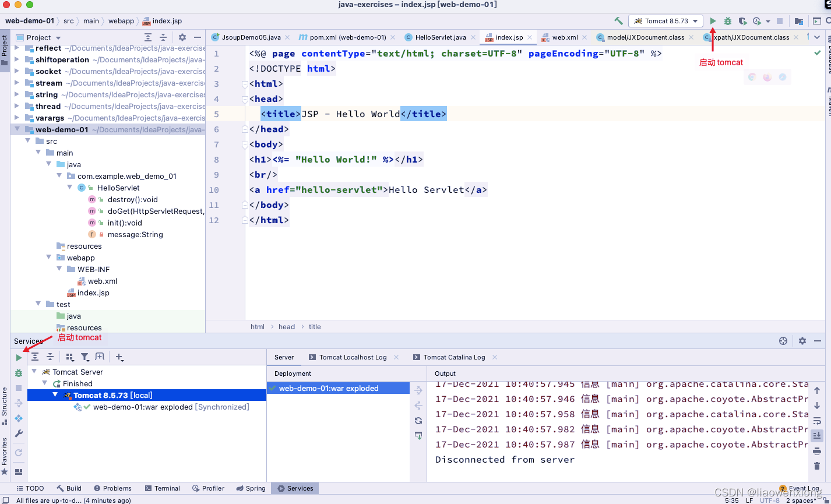The image size is (831, 504).
Task: Toggle the Structure tool window sidebar button
Action: tap(5, 406)
